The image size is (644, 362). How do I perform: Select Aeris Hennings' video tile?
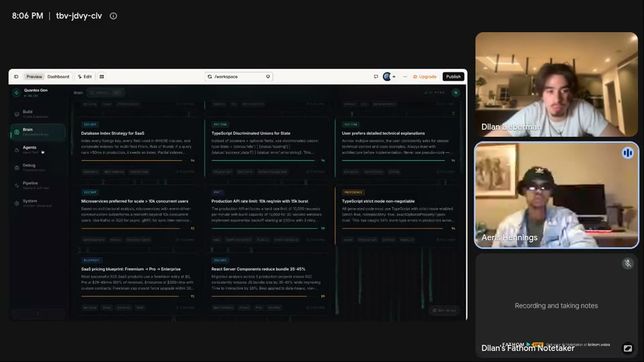pos(557,195)
